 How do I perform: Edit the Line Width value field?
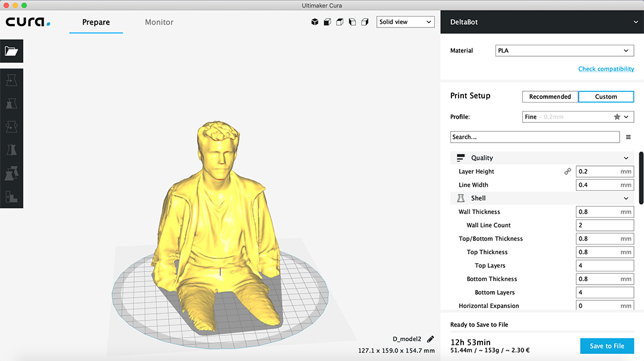605,185
